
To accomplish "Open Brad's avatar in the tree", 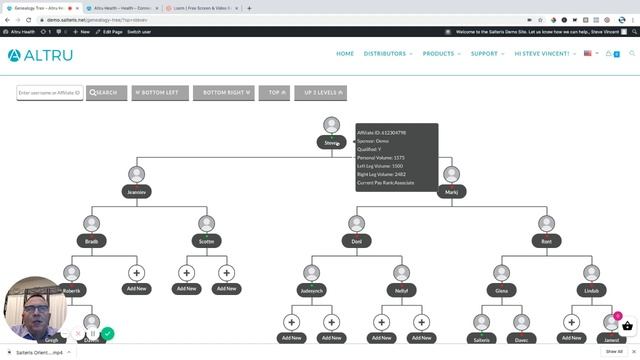I will click(91, 224).
